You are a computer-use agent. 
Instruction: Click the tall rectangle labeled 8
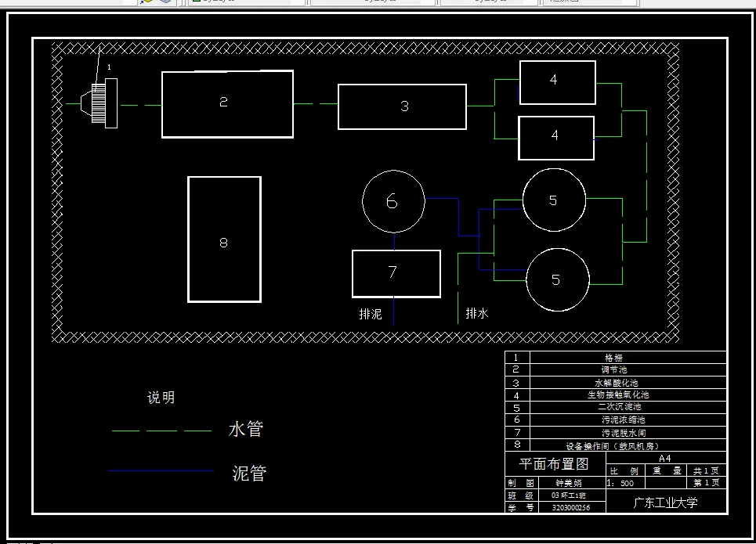pos(225,240)
